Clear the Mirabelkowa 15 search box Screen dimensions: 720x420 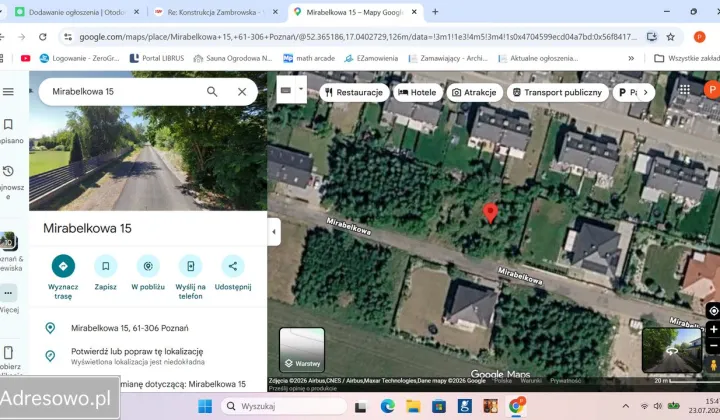242,91
